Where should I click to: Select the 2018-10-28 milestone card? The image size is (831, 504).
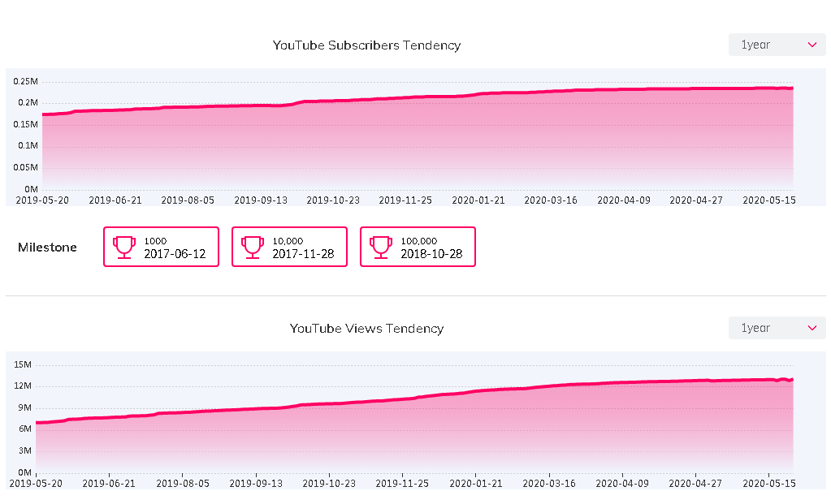point(418,247)
